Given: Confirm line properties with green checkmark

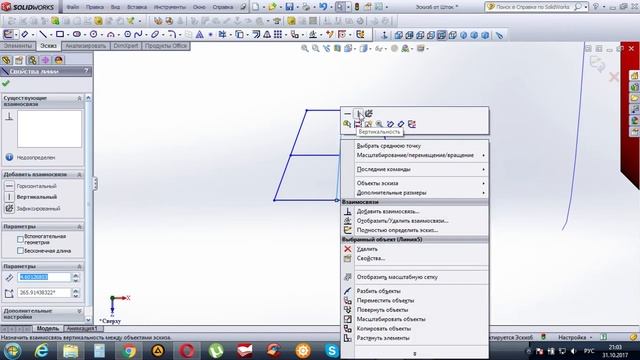Looking at the screenshot, I should tap(6, 84).
